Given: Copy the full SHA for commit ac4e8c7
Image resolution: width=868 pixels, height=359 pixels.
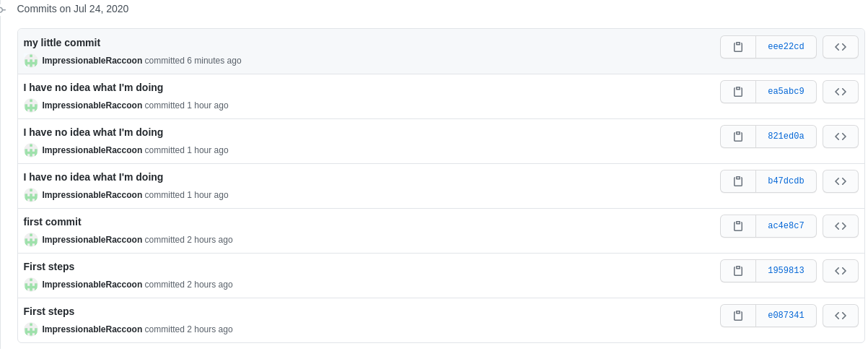Looking at the screenshot, I should click(737, 226).
